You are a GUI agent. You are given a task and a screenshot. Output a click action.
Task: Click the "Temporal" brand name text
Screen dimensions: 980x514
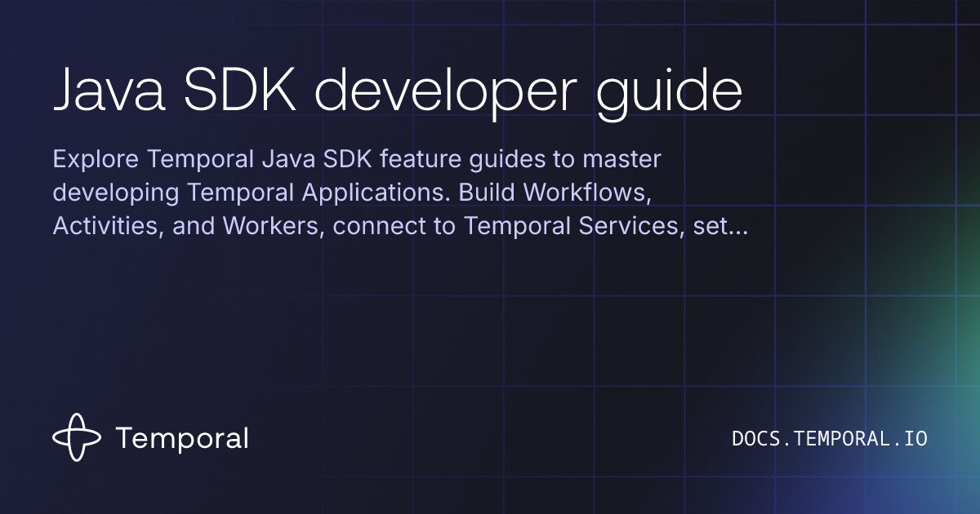[181, 439]
